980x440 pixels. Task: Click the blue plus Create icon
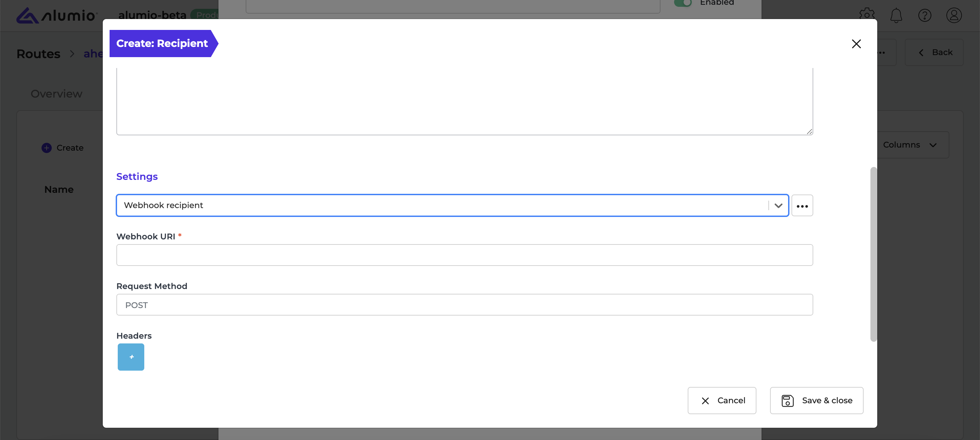[x=46, y=148]
